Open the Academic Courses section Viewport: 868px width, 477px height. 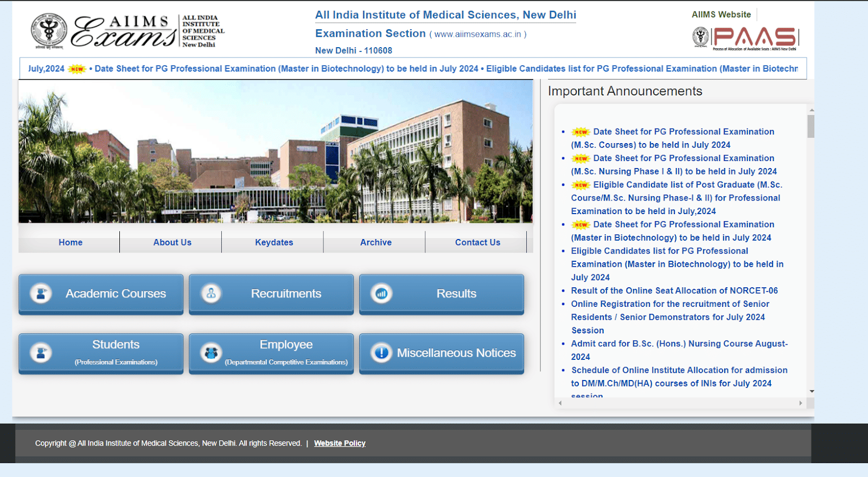click(101, 294)
